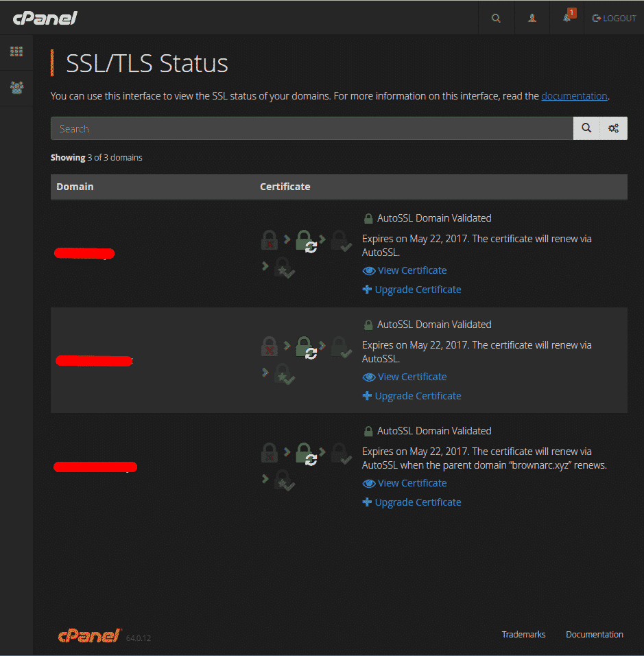The width and height of the screenshot is (644, 656).
Task: Open the home grid icon in sidebar
Action: click(x=16, y=51)
